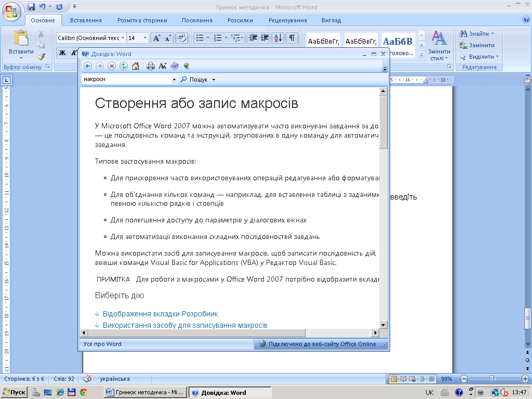
Task: Redo the action in Quick Access toolbar
Action: click(59, 6)
